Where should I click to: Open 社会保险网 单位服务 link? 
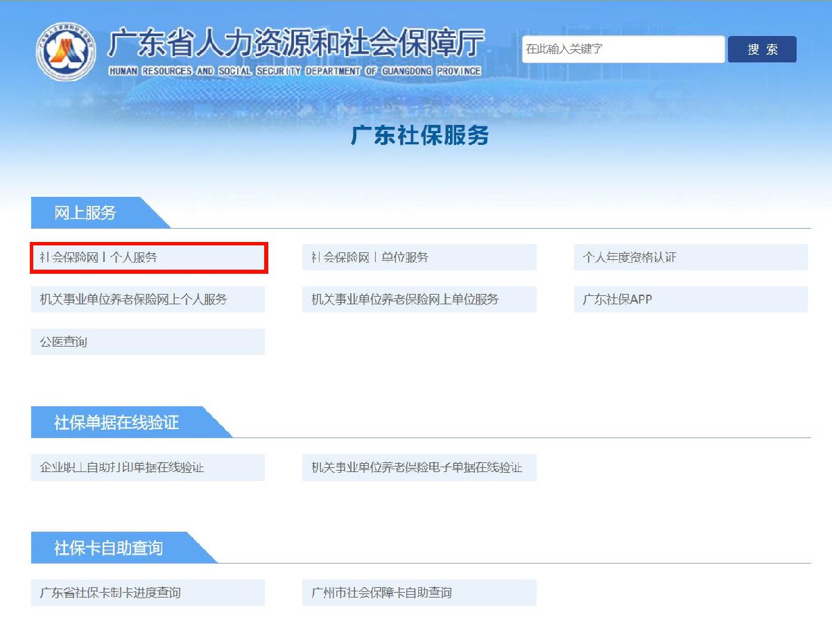coord(419,258)
